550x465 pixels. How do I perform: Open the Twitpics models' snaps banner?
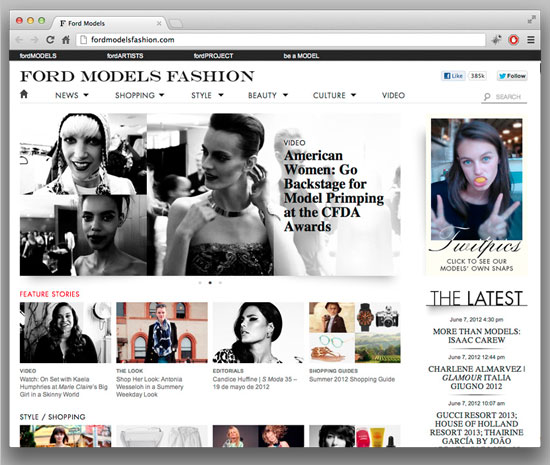[476, 195]
